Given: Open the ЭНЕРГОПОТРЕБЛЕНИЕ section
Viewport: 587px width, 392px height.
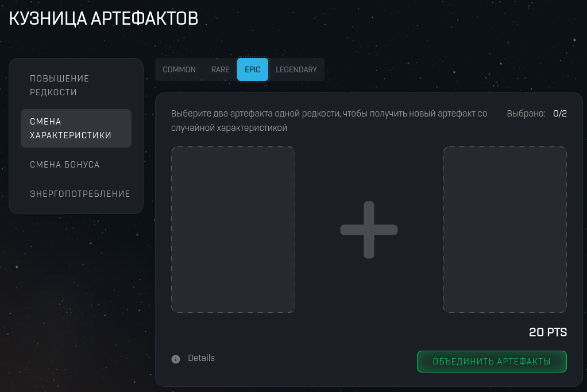Looking at the screenshot, I should pos(80,193).
